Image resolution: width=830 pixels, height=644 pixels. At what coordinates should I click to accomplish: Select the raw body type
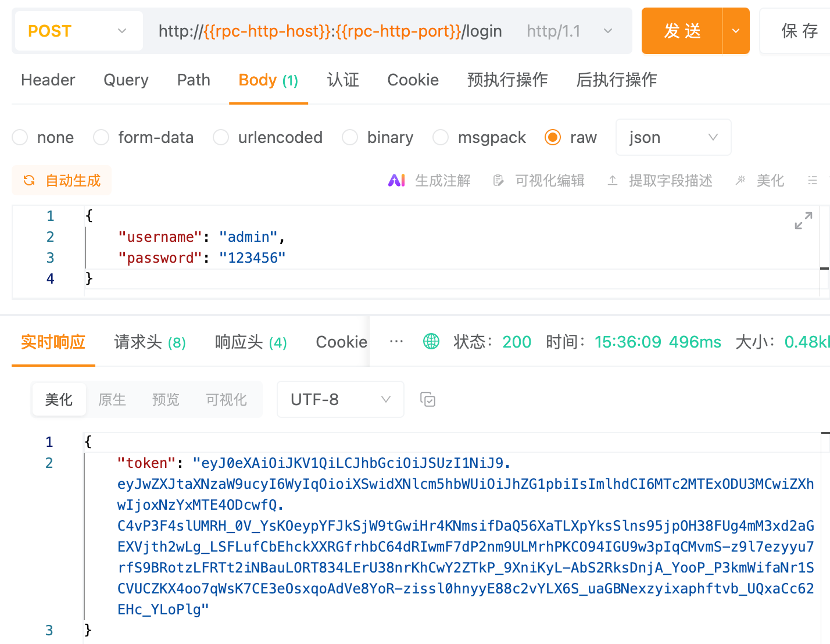553,137
